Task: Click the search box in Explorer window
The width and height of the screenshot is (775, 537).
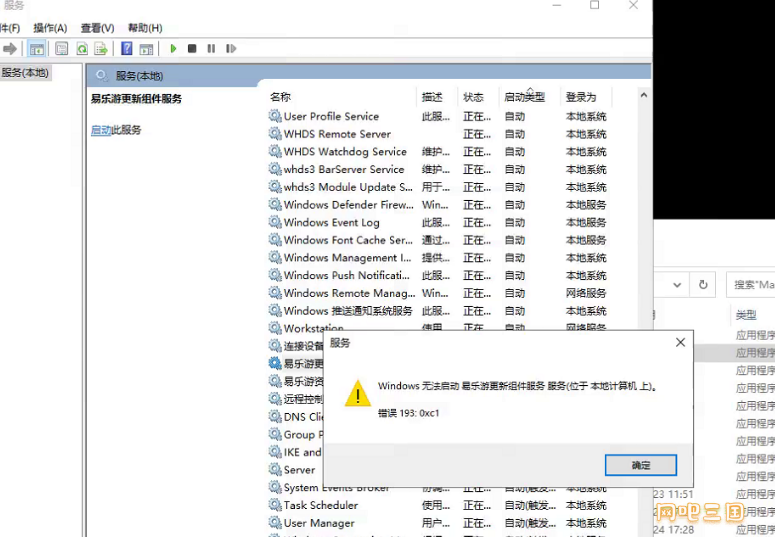Action: click(x=751, y=285)
